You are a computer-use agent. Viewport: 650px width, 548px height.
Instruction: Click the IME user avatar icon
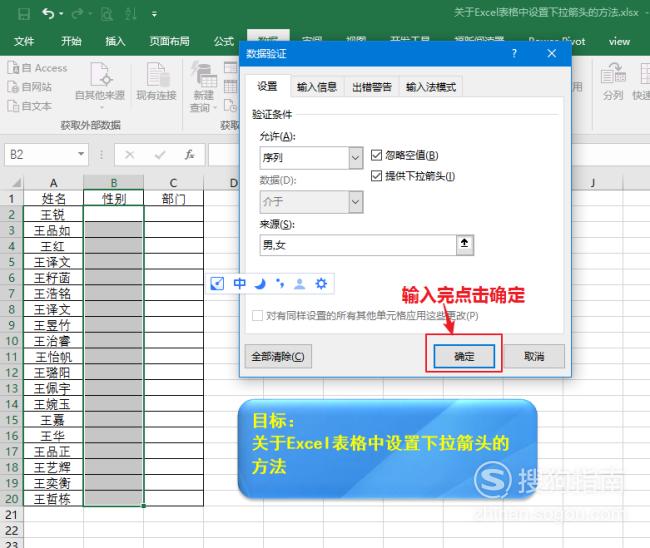(299, 284)
